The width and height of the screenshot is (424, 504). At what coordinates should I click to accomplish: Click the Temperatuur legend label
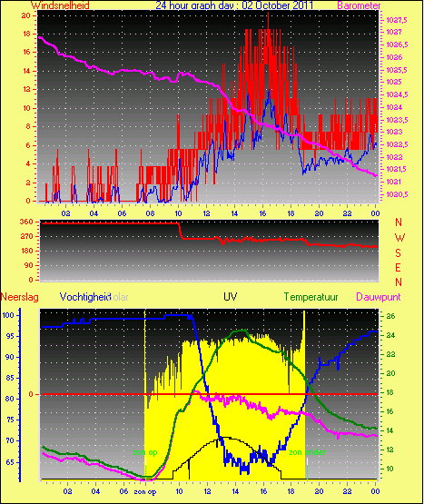coord(311,297)
